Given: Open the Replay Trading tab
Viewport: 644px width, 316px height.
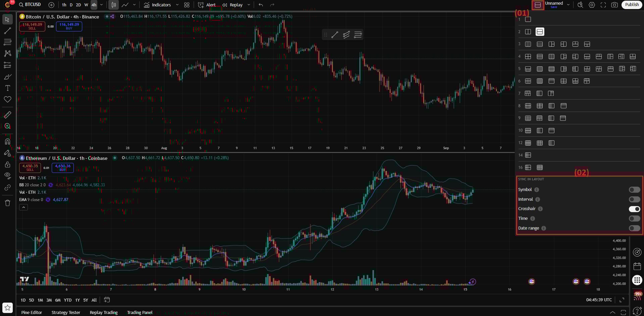Looking at the screenshot, I should [104, 312].
